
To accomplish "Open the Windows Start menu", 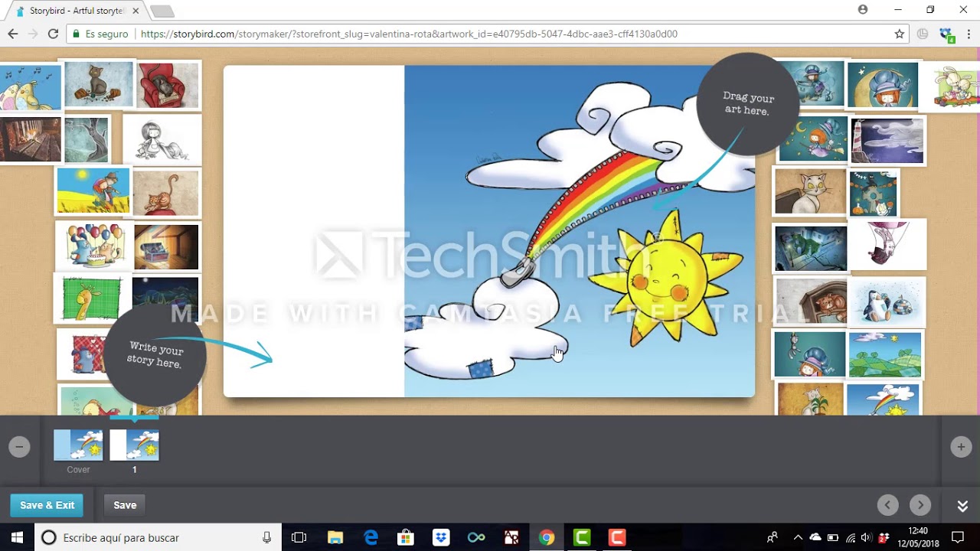I will tap(17, 537).
